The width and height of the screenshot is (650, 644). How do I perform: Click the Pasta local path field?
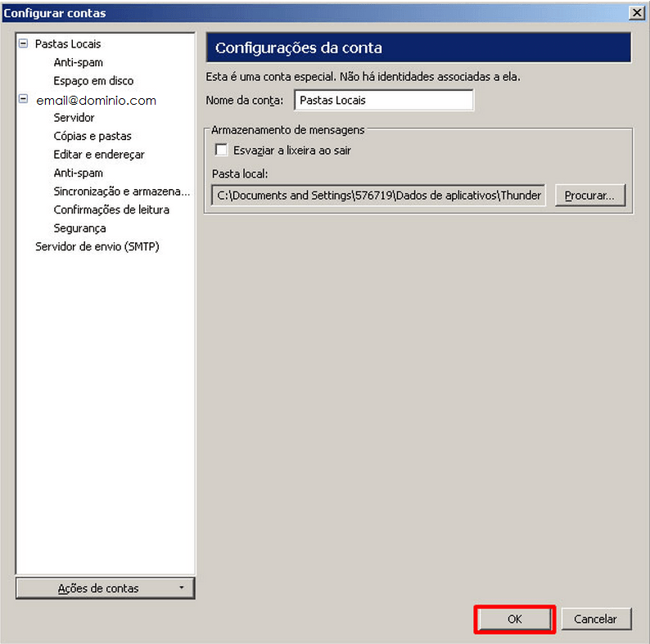379,196
